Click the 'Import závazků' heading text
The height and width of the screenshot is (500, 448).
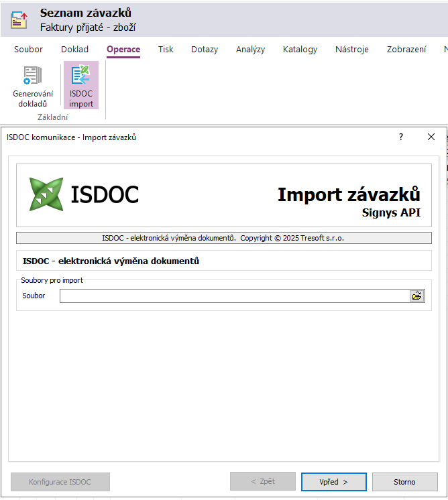tap(349, 194)
